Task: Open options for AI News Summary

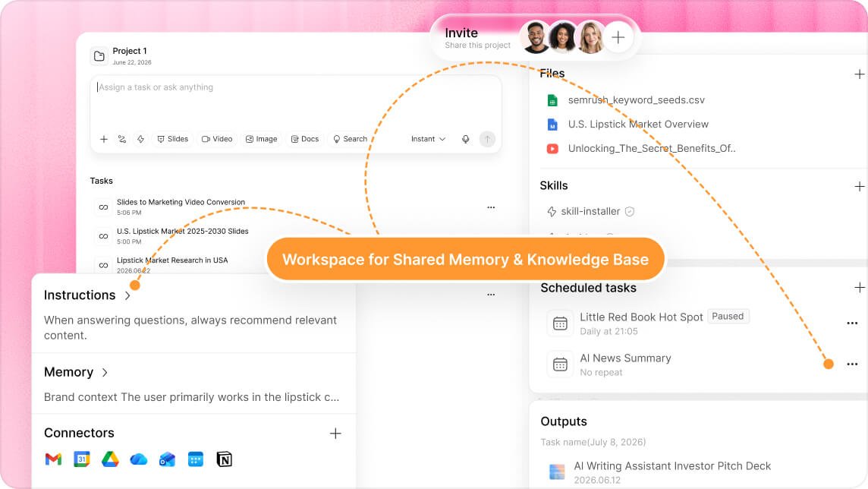Action: pos(852,364)
